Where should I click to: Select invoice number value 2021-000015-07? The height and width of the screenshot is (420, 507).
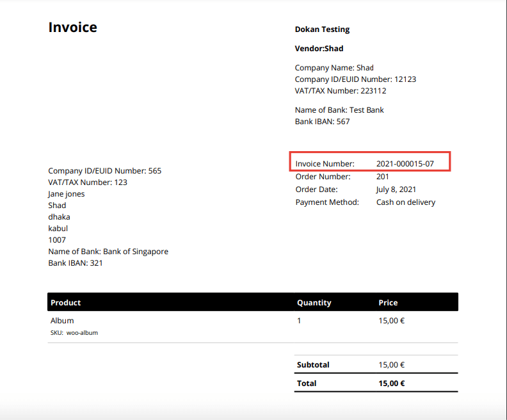click(x=405, y=164)
